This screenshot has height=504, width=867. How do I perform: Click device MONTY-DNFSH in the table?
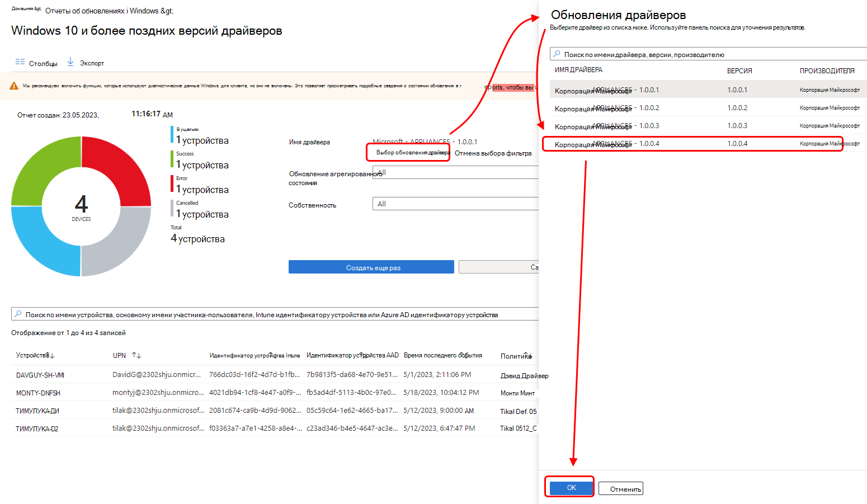(38, 393)
